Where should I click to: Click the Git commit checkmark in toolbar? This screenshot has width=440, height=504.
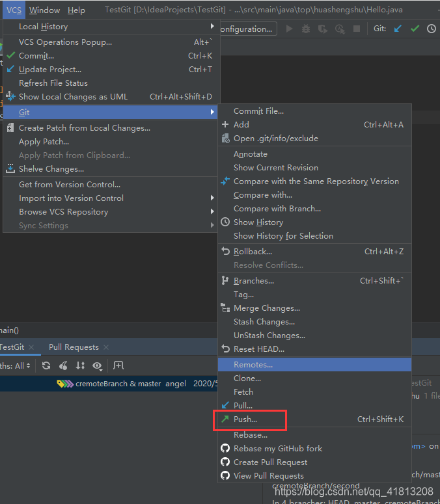point(415,29)
